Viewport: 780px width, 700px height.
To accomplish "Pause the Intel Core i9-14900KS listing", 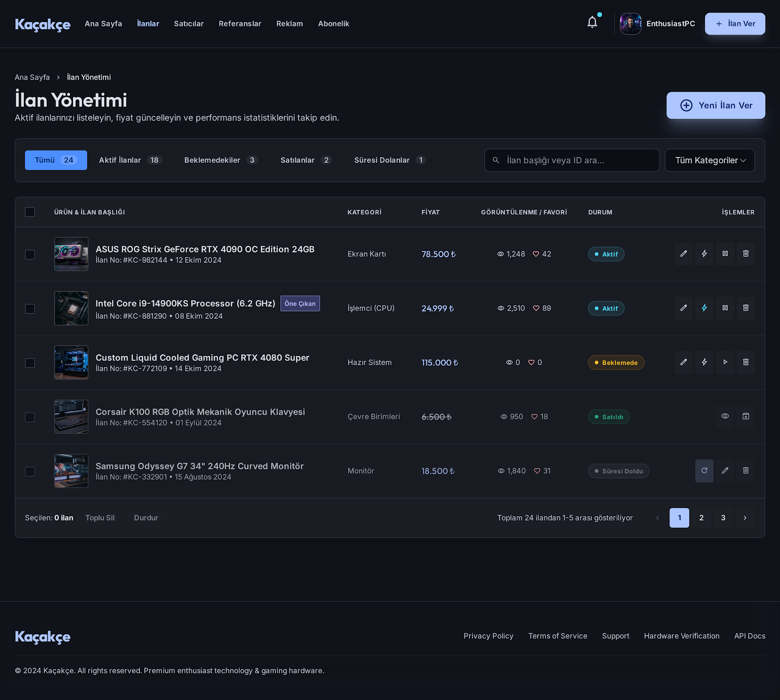I will coord(725,308).
